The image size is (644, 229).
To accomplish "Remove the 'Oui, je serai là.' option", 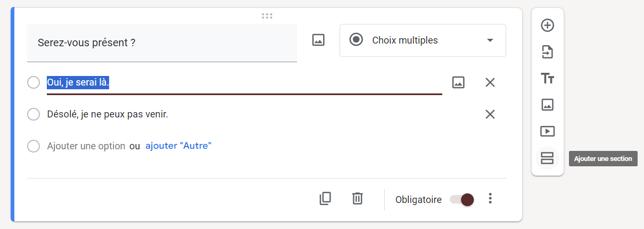I will pos(490,82).
